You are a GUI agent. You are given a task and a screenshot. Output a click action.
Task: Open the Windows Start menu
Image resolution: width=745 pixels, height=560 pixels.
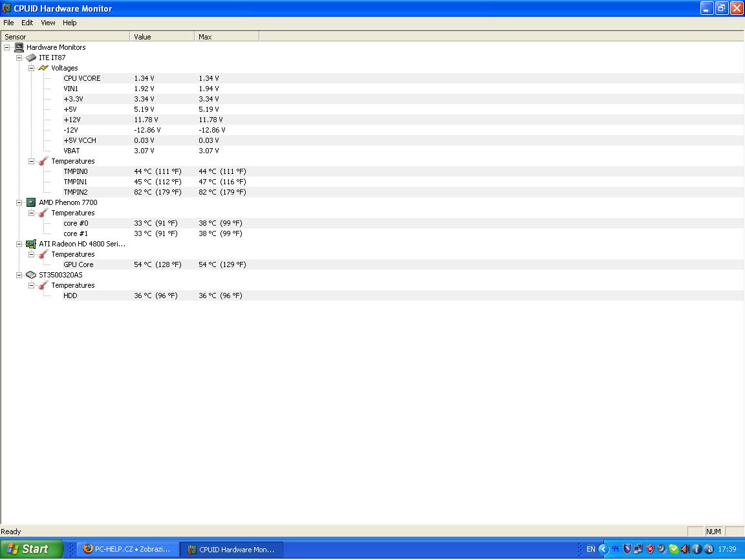pos(31,549)
